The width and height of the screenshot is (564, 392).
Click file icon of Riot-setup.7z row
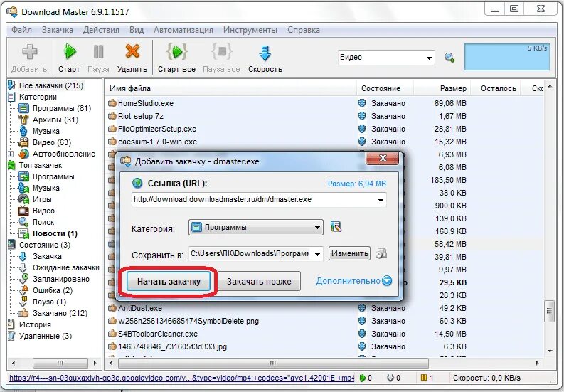pyautogui.click(x=112, y=116)
